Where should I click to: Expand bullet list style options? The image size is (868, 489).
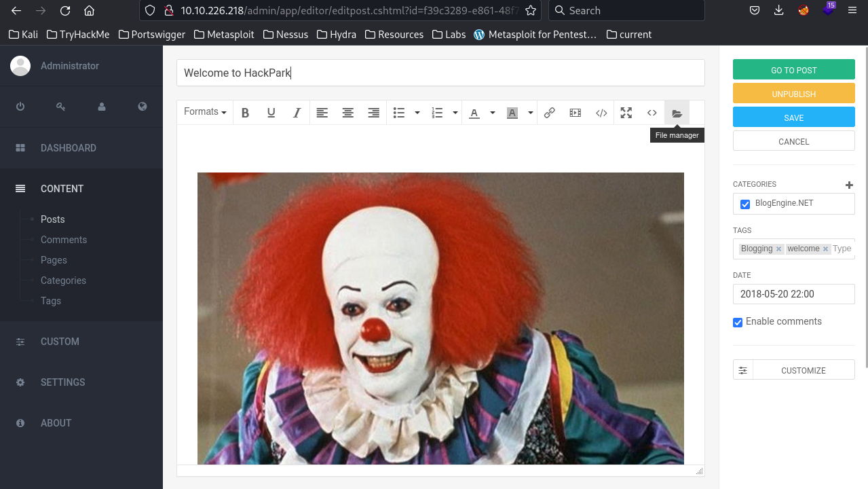click(417, 113)
